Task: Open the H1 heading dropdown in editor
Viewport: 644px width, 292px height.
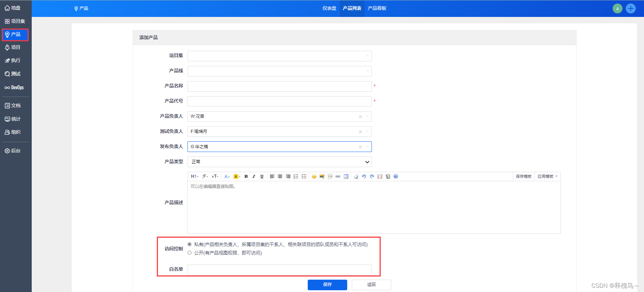Action: click(195, 176)
